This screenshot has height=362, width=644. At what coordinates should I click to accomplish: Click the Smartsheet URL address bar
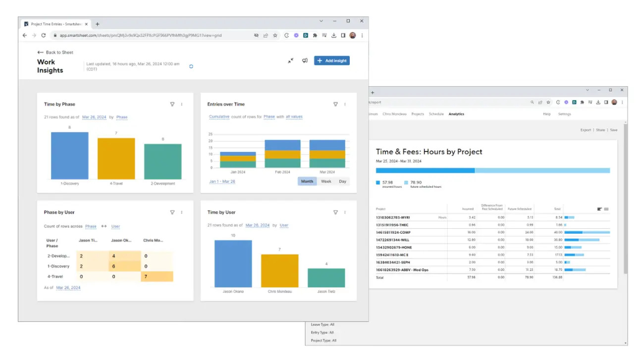point(149,36)
